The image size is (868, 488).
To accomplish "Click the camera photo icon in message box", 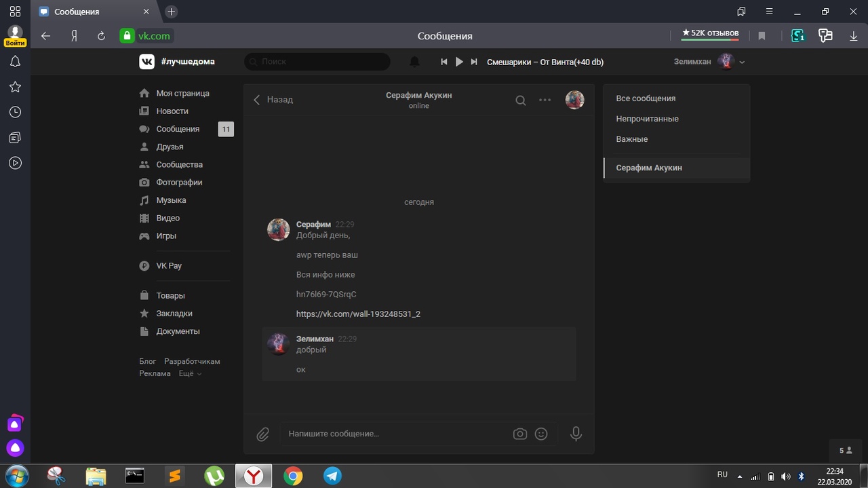I will 520,434.
